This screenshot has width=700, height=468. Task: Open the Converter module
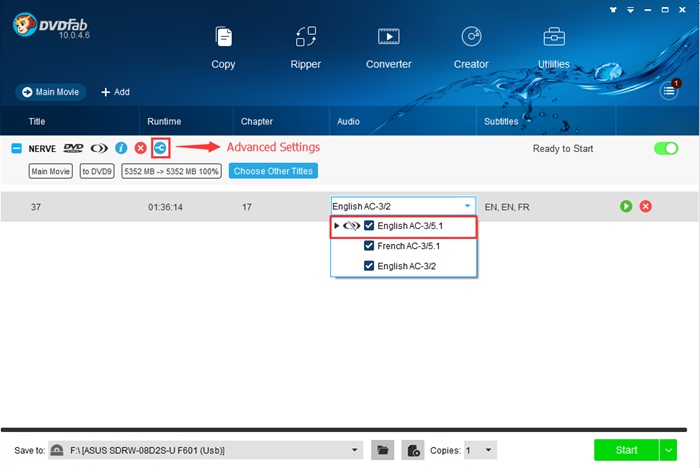coord(389,48)
